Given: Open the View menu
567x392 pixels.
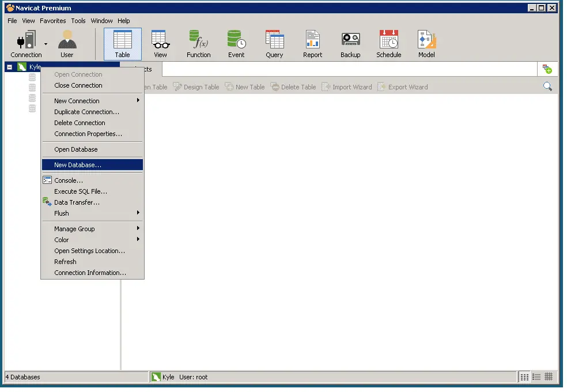Looking at the screenshot, I should (x=28, y=21).
